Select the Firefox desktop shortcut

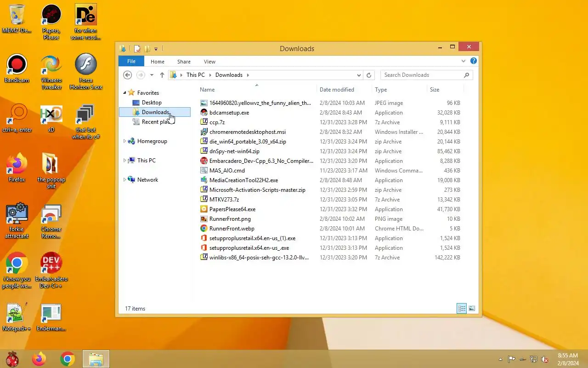[17, 168]
